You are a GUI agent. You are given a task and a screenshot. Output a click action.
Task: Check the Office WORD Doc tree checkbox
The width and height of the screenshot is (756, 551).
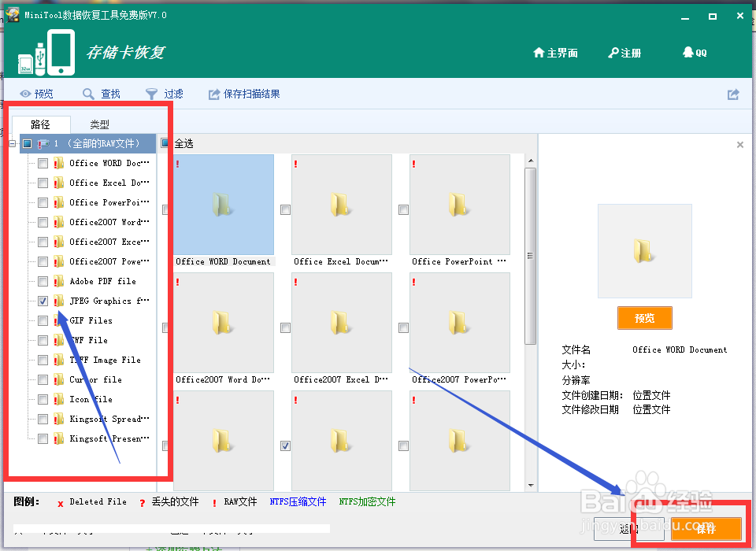click(43, 164)
